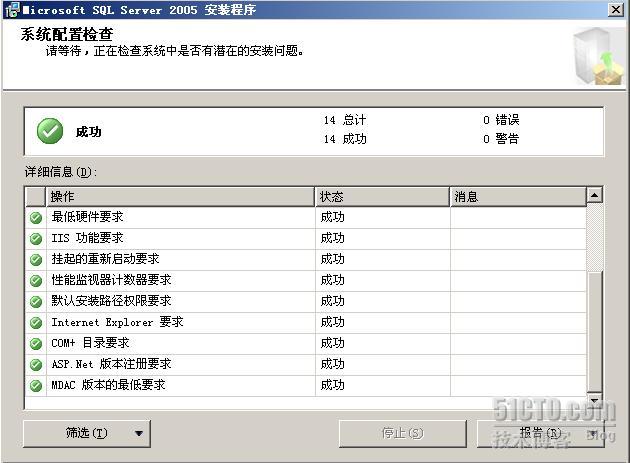The width and height of the screenshot is (630, 463).
Task: Click the green icon beside Internet Explorer 要求
Action: click(36, 322)
